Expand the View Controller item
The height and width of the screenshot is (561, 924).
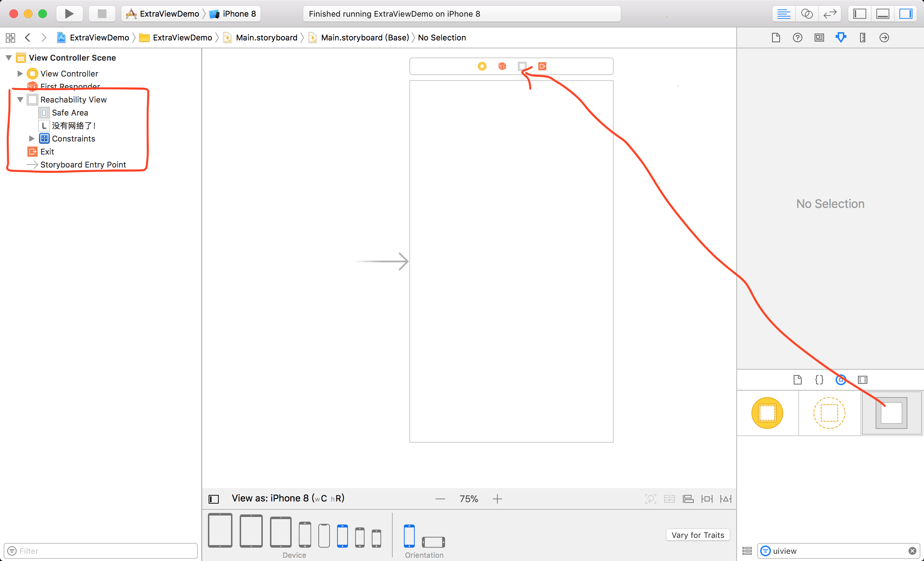[x=20, y=74]
